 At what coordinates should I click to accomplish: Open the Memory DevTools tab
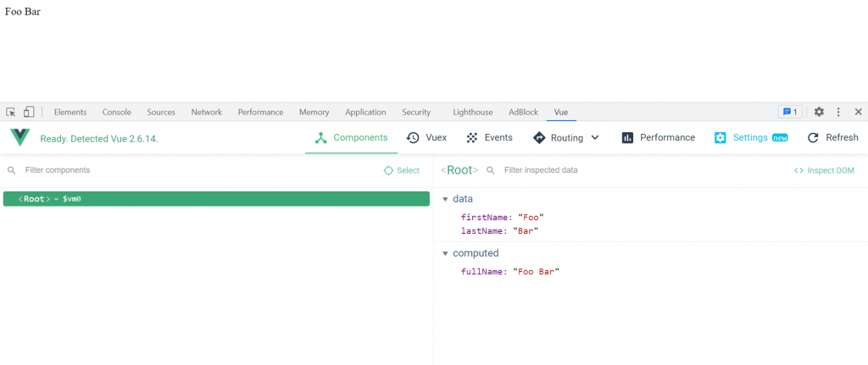[314, 112]
